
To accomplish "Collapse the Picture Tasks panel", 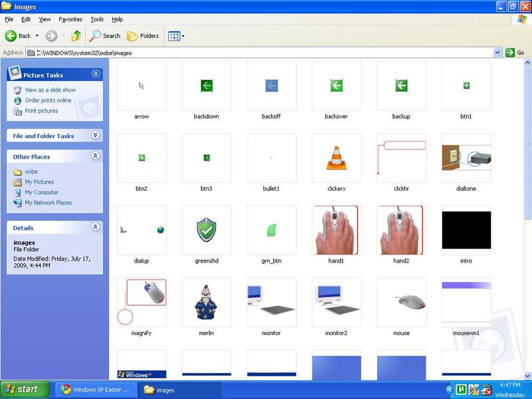I will tap(96, 74).
